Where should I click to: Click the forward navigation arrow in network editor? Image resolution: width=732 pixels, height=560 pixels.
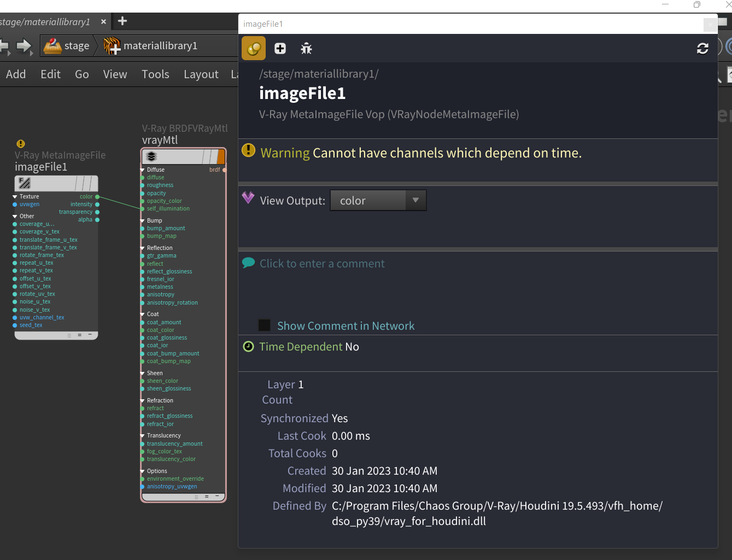24,46
